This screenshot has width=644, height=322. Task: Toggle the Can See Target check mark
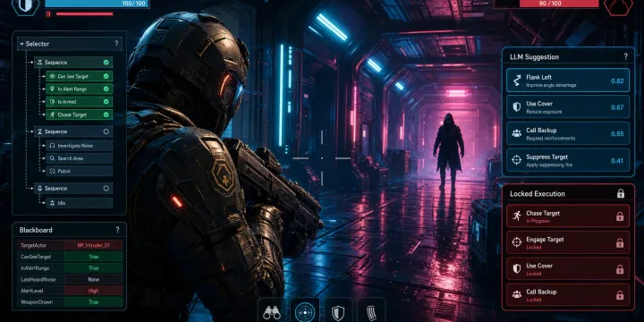106,76
